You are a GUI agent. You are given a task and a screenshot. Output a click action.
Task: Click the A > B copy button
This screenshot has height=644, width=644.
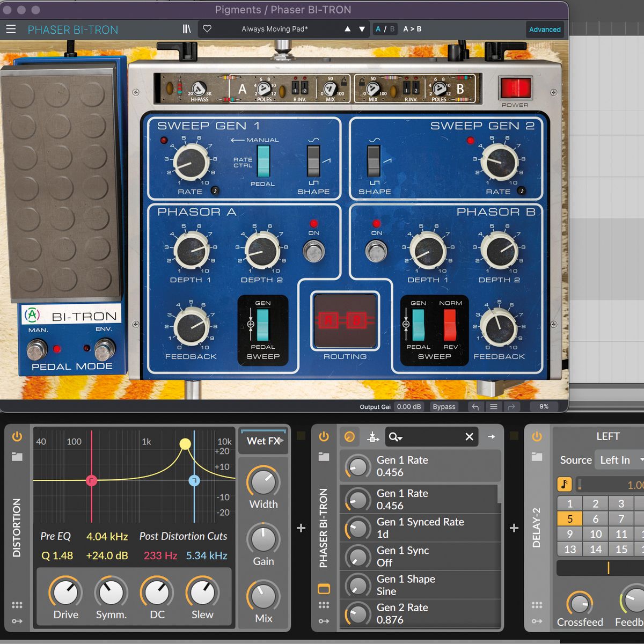click(x=413, y=29)
